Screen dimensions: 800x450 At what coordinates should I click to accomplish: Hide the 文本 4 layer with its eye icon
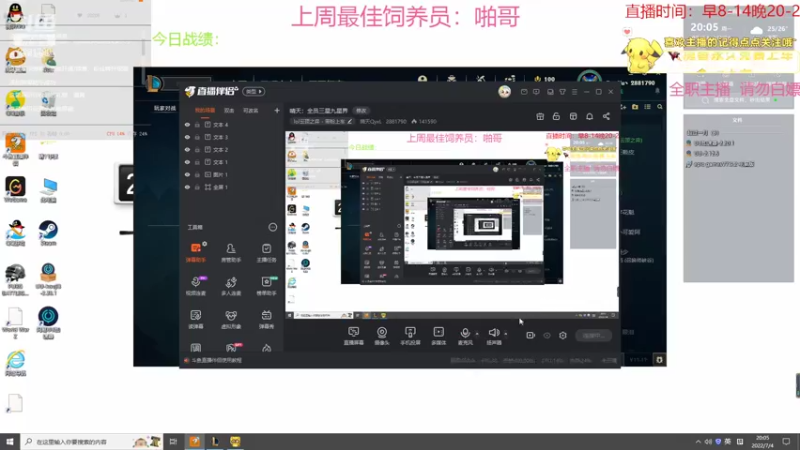point(187,125)
